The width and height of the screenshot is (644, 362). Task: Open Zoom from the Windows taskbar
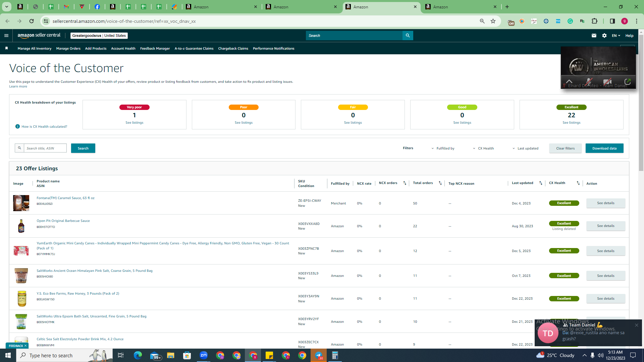click(204, 355)
